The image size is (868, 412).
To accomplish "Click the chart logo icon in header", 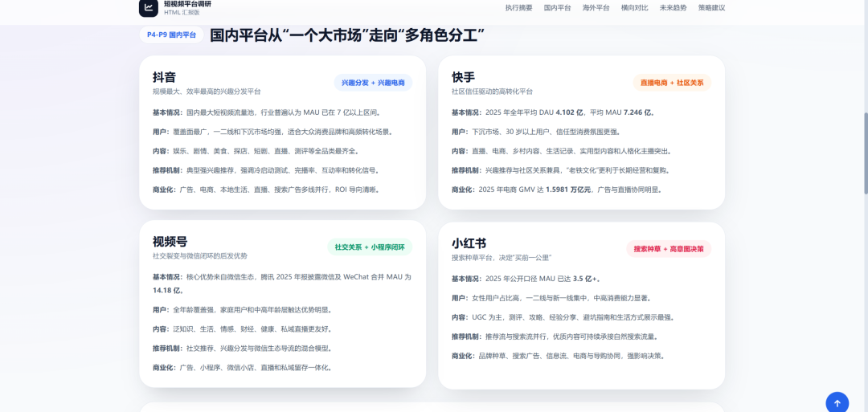I will 149,8.
